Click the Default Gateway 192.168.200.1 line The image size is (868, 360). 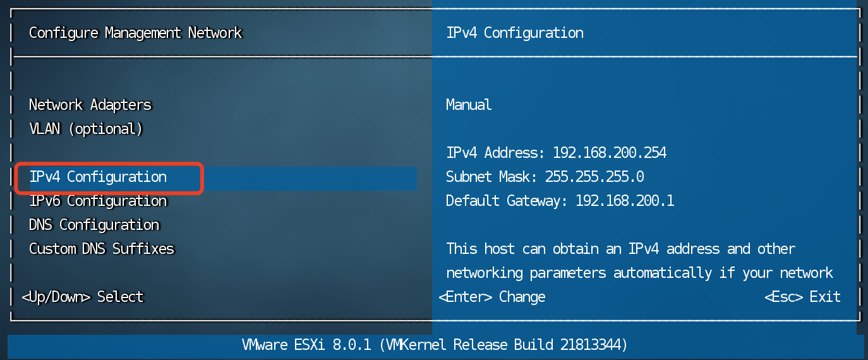click(x=560, y=201)
